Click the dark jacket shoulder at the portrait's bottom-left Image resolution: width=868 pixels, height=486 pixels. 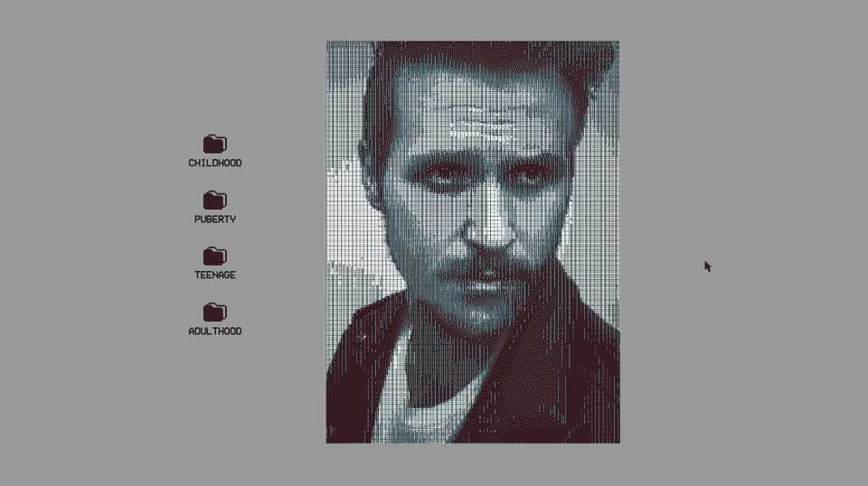357,379
